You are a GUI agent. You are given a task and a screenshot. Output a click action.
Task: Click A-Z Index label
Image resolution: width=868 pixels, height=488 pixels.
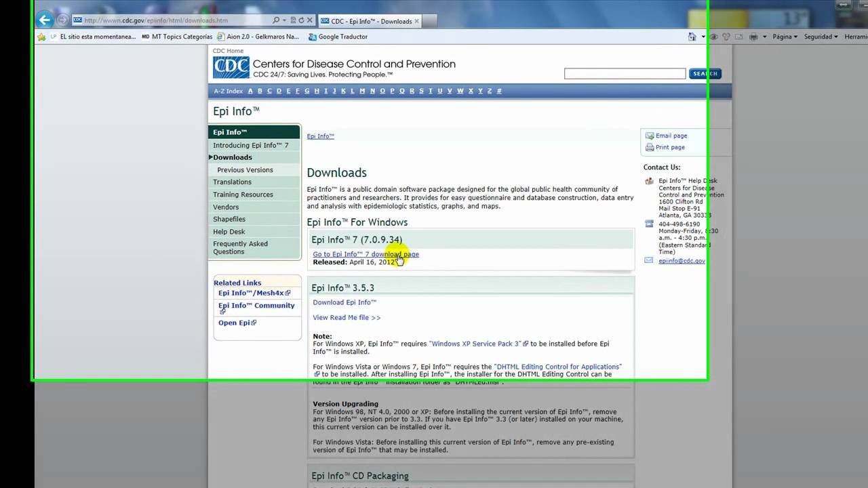click(228, 91)
